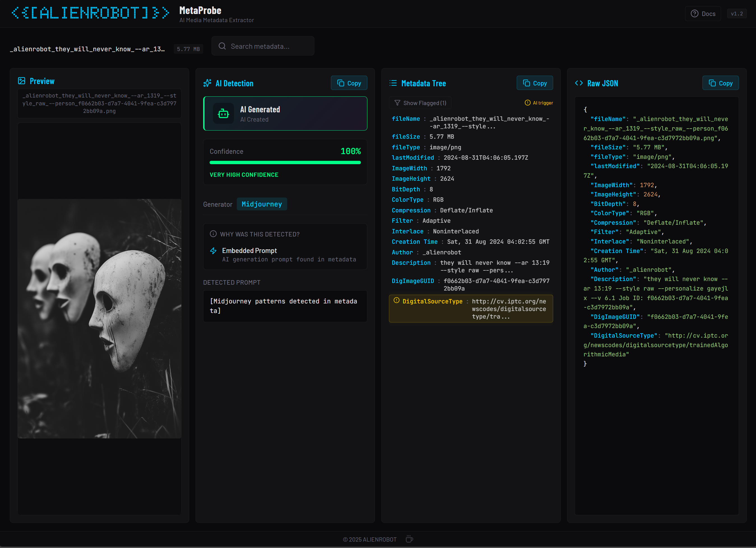This screenshot has height=548, width=756.
Task: Click the warning icon on DigitalSourceType row
Action: click(396, 300)
